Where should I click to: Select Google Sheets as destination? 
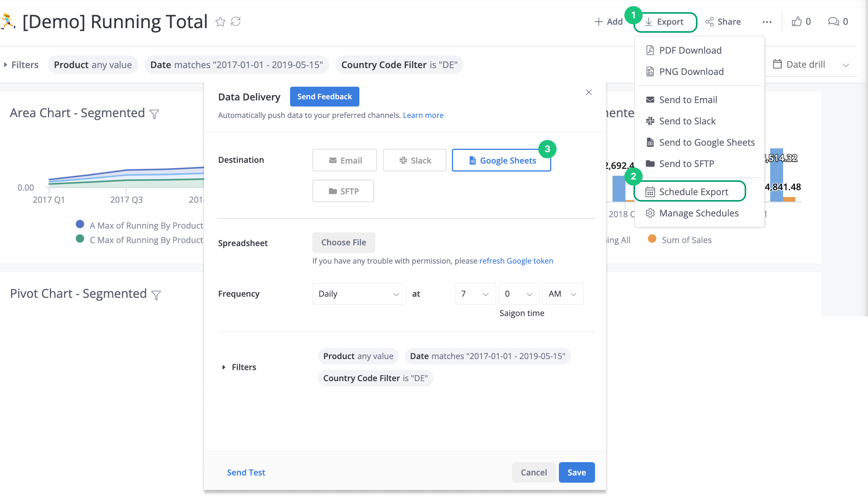[501, 160]
